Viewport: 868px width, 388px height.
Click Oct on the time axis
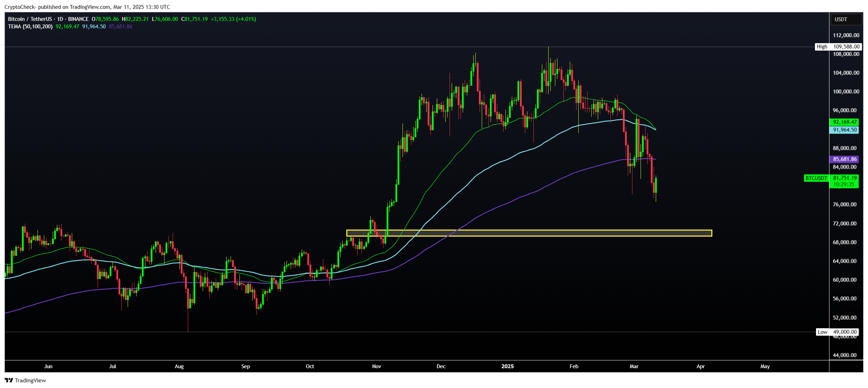tap(310, 366)
